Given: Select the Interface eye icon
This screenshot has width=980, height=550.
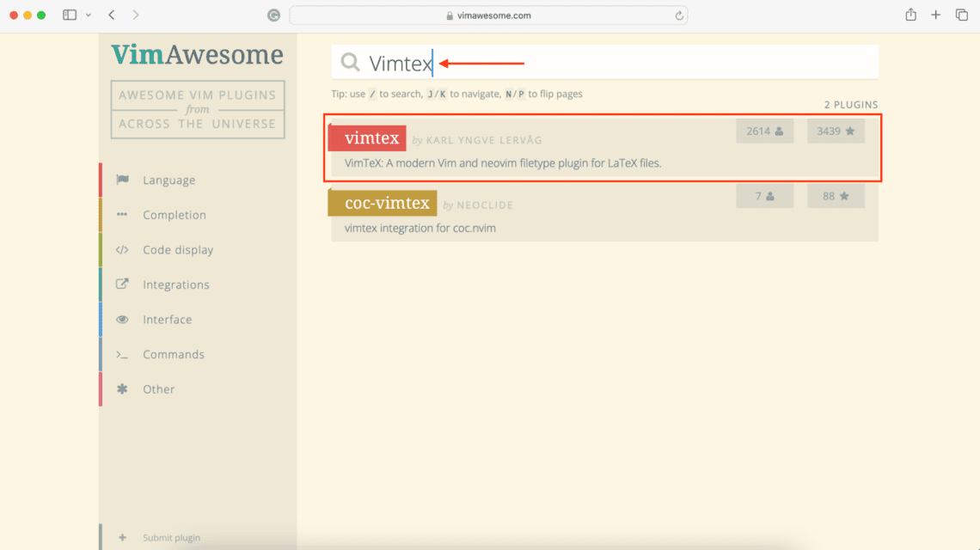Looking at the screenshot, I should (x=124, y=319).
